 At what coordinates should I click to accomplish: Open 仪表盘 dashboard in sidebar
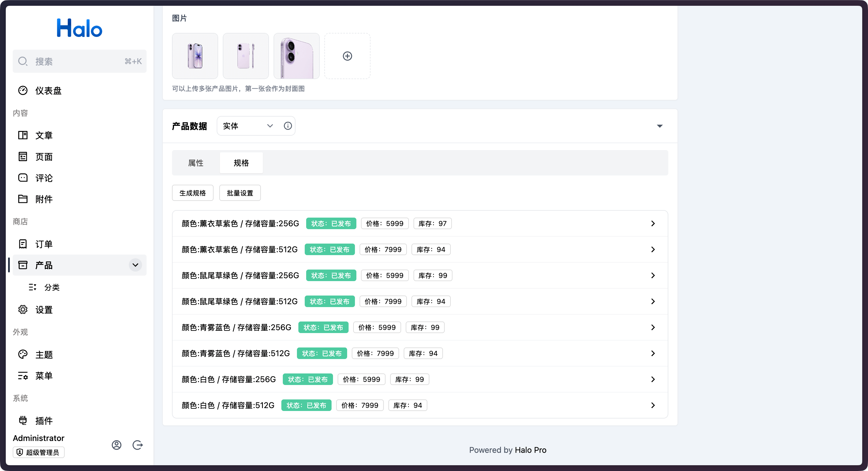pos(48,91)
